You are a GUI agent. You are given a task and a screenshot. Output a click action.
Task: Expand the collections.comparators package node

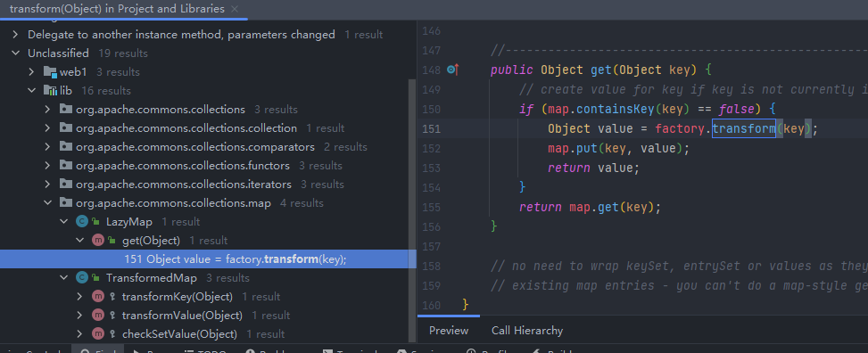[47, 147]
